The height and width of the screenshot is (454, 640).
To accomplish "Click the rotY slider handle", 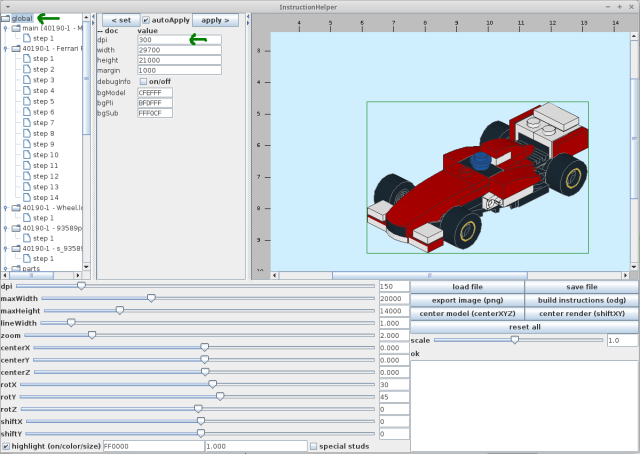I will tap(220, 396).
